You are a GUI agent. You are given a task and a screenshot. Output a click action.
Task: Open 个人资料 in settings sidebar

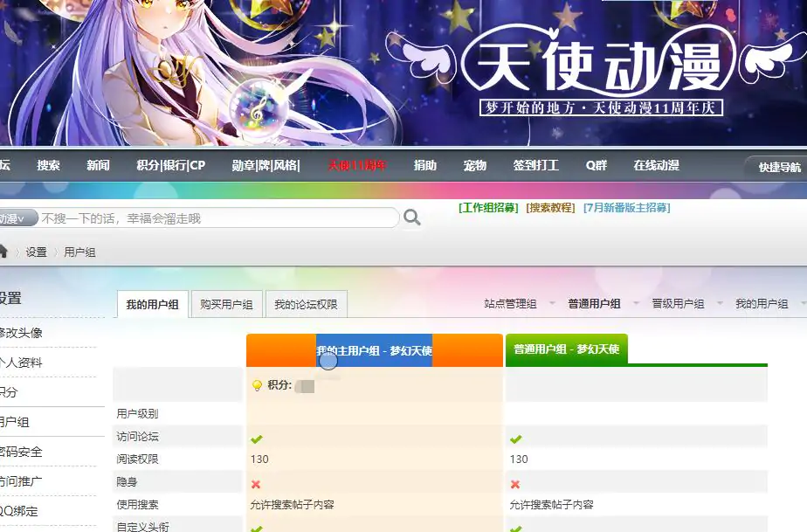21,363
